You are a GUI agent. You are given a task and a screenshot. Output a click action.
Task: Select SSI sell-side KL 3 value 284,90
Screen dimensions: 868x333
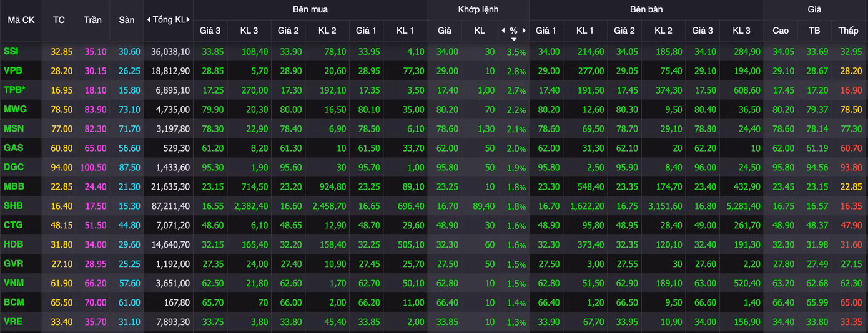tap(747, 52)
